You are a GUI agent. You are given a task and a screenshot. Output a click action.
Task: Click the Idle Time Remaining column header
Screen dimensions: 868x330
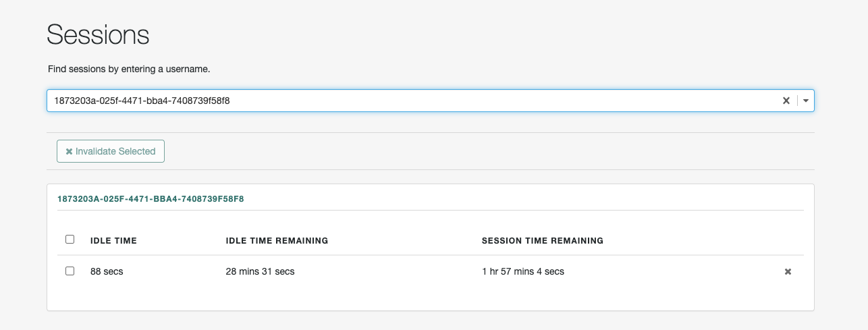pyautogui.click(x=277, y=240)
